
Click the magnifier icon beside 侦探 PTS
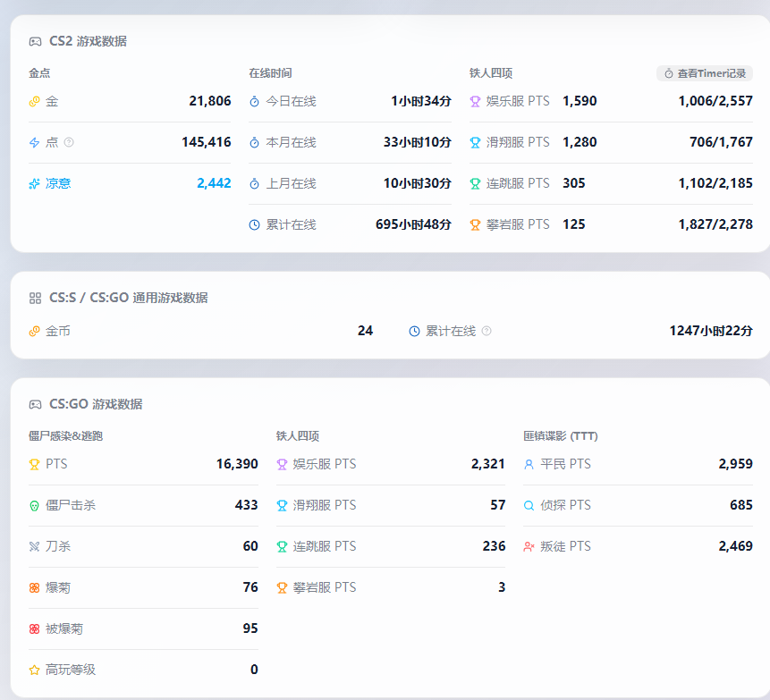[529, 506]
